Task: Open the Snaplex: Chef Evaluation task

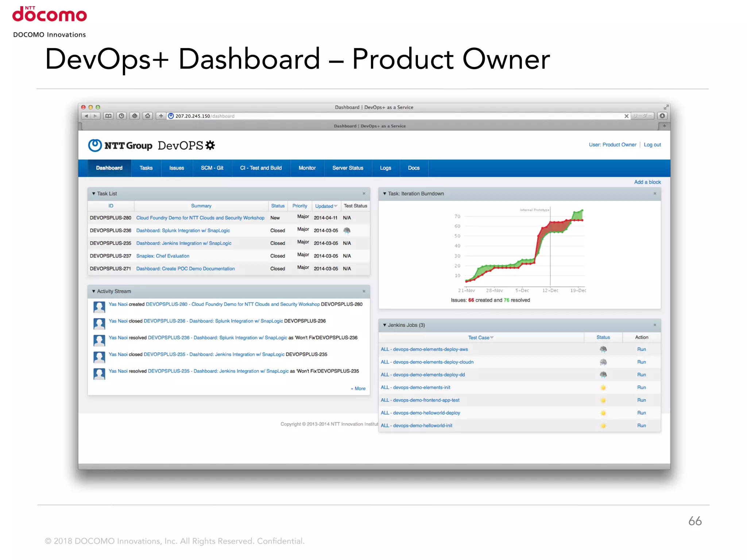Action: pyautogui.click(x=163, y=256)
